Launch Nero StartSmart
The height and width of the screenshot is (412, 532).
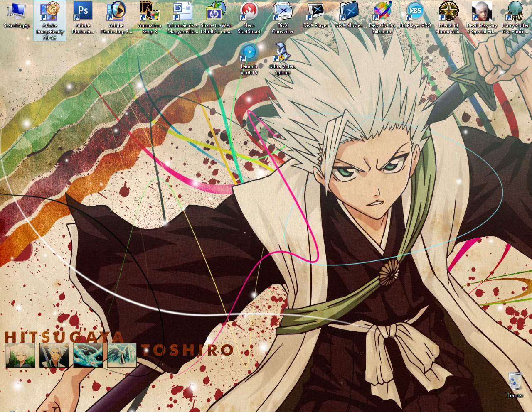pyautogui.click(x=249, y=18)
